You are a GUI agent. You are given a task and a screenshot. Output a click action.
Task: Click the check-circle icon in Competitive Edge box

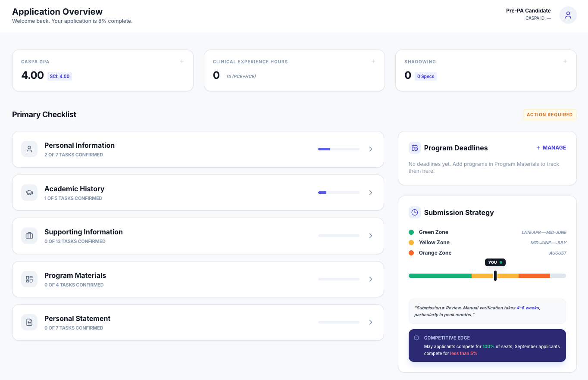[416, 338]
